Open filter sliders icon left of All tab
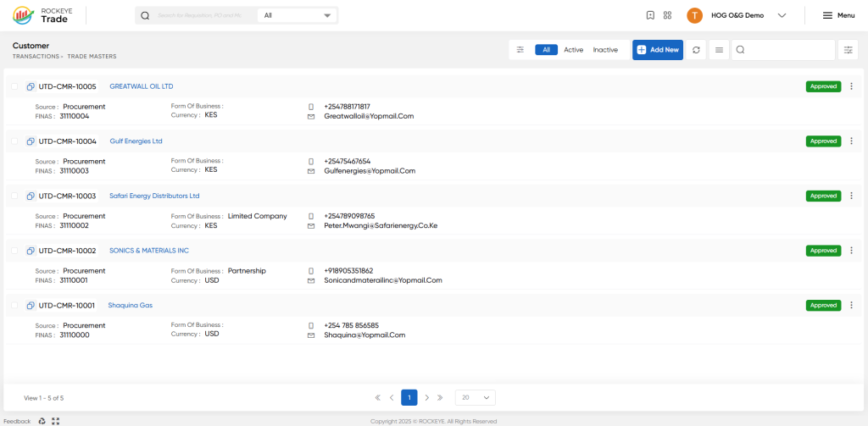 point(520,50)
